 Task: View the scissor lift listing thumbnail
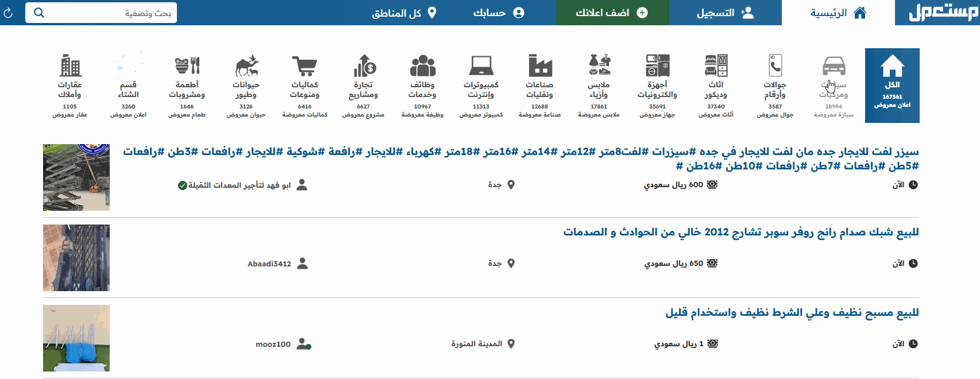tap(76, 177)
